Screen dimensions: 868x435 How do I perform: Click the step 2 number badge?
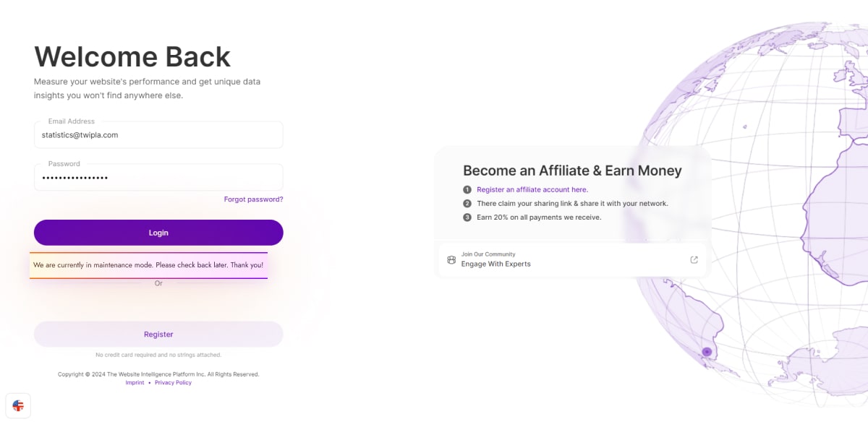tap(467, 204)
